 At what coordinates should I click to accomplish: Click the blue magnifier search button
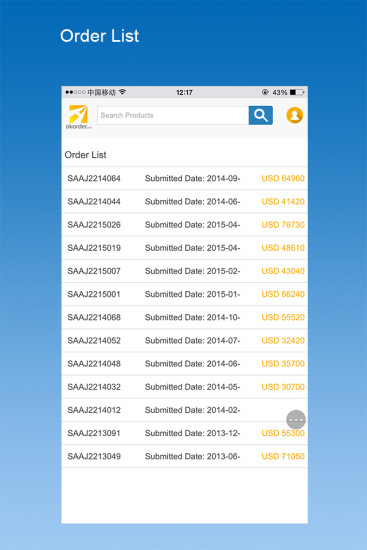click(x=261, y=115)
